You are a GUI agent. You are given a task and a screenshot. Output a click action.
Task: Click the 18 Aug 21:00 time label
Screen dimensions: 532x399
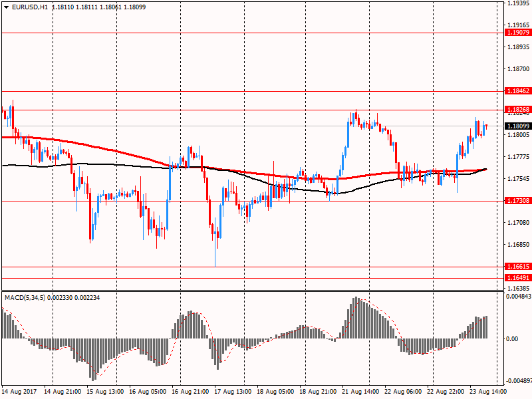coord(318,392)
